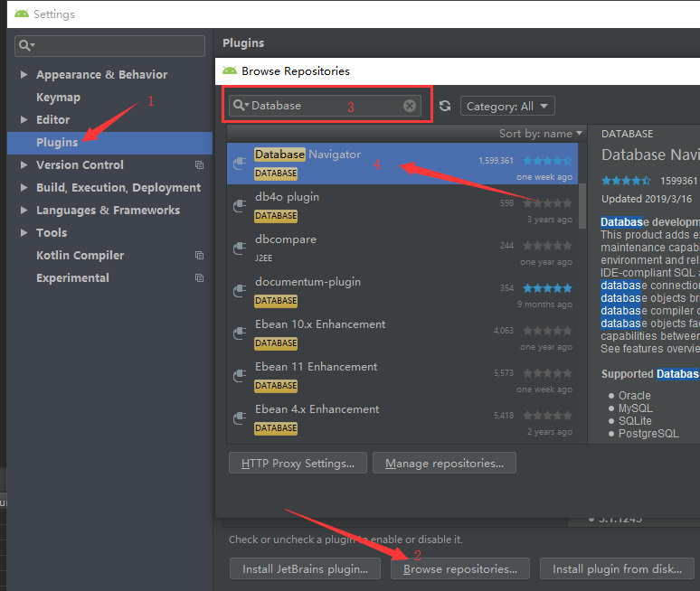Expand Build, Execution, Deployment node
This screenshot has width=700, height=591.
coord(24,187)
